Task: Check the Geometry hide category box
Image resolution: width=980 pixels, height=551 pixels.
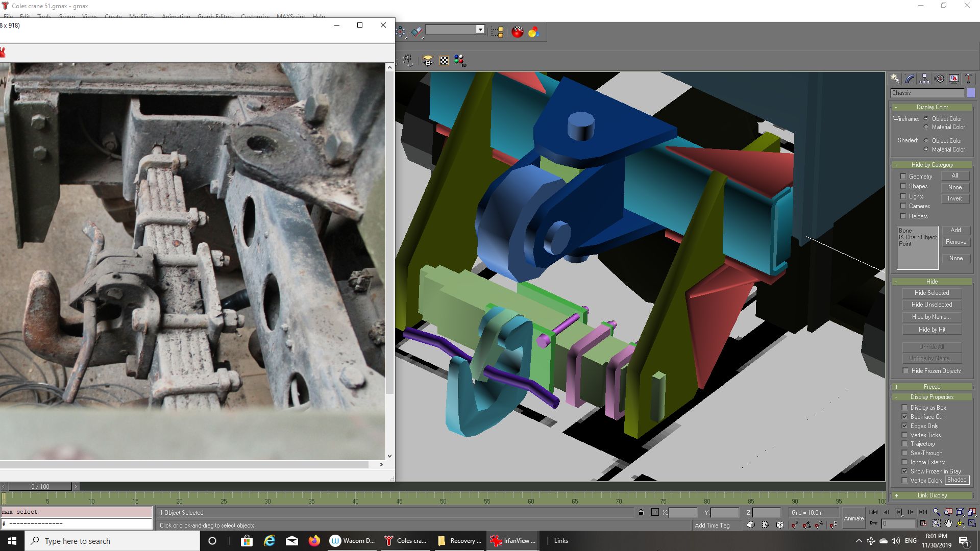Action: 903,177
